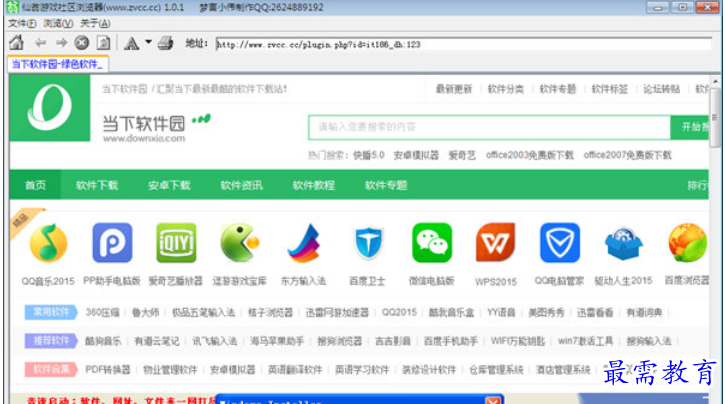The height and width of the screenshot is (404, 725).
Task: Open the 关于(A) menu
Action: (x=95, y=23)
